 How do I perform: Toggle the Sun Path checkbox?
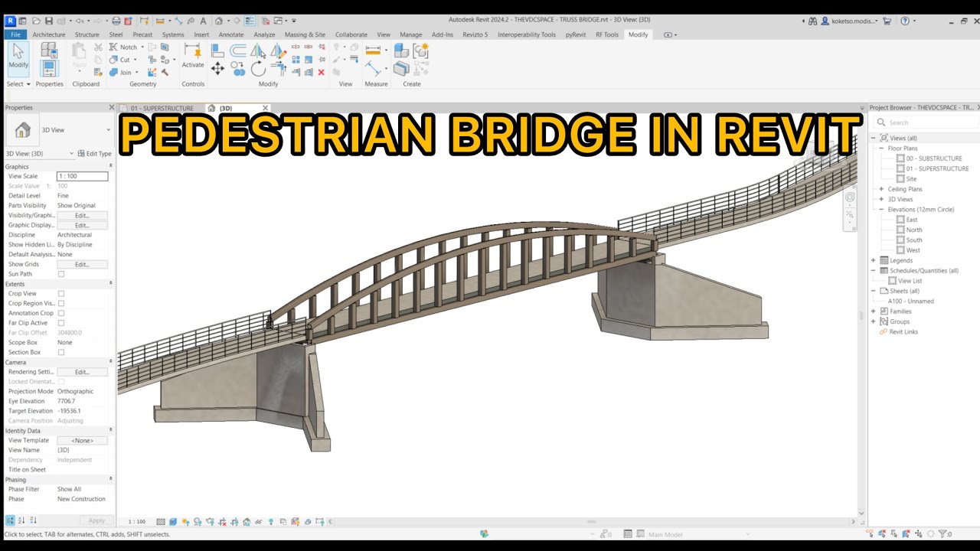coord(61,274)
